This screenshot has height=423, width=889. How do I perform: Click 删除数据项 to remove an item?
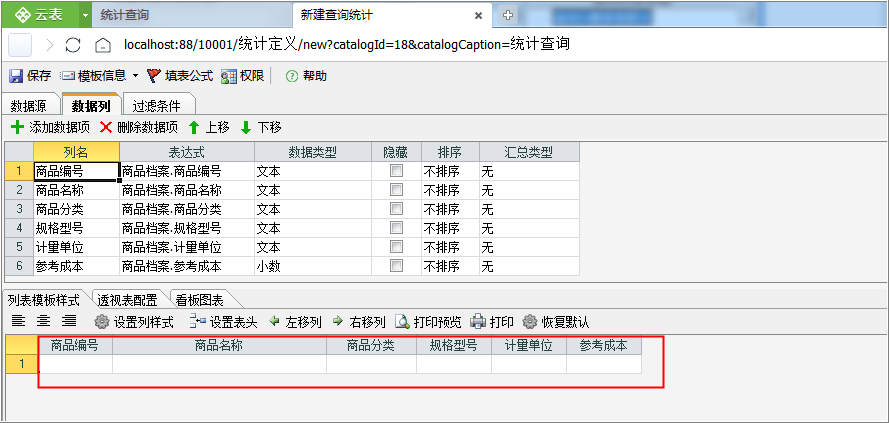click(139, 127)
